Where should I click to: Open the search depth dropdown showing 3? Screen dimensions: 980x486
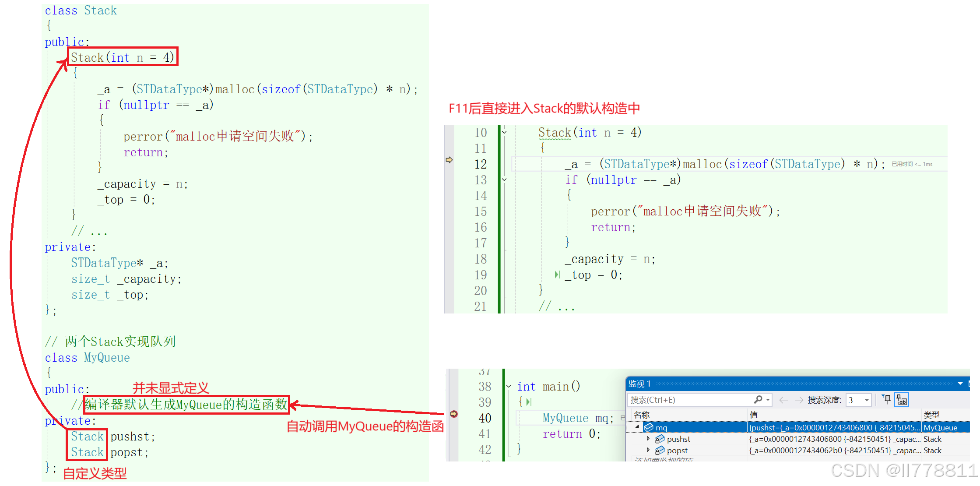[866, 400]
